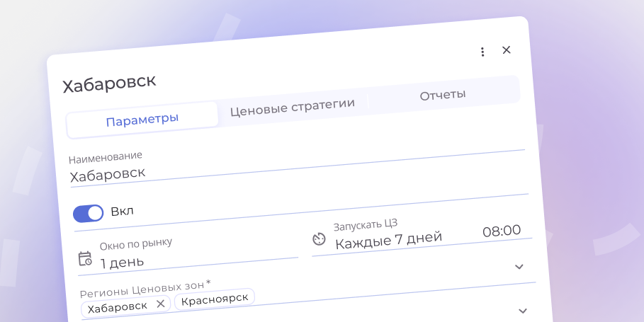Expand the Регионы Ценовых зон dropdown chevron
644x322 pixels.
[x=523, y=311]
